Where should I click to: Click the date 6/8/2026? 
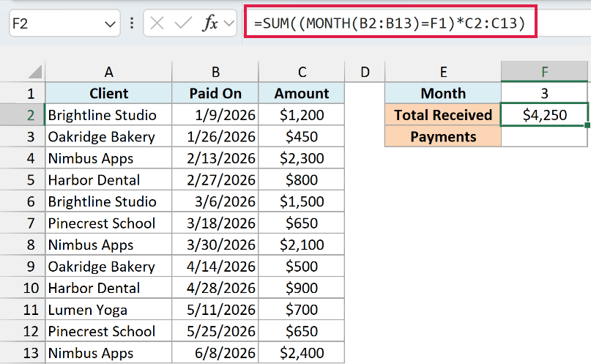[215, 353]
